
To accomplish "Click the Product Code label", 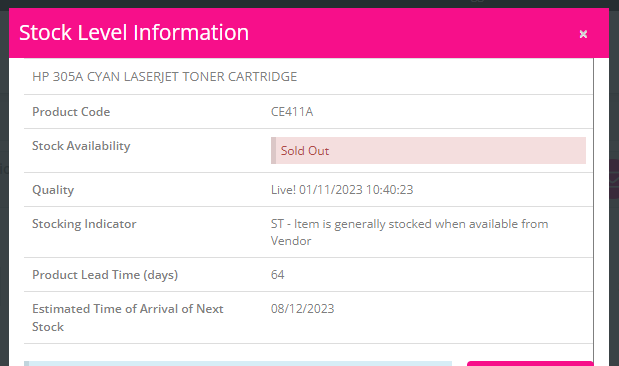I will [x=71, y=112].
